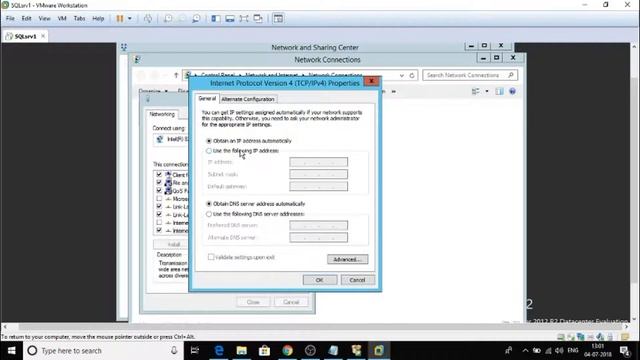Viewport: 640px width, 360px height.
Task: Open the Tabs menu
Action: (x=79, y=18)
